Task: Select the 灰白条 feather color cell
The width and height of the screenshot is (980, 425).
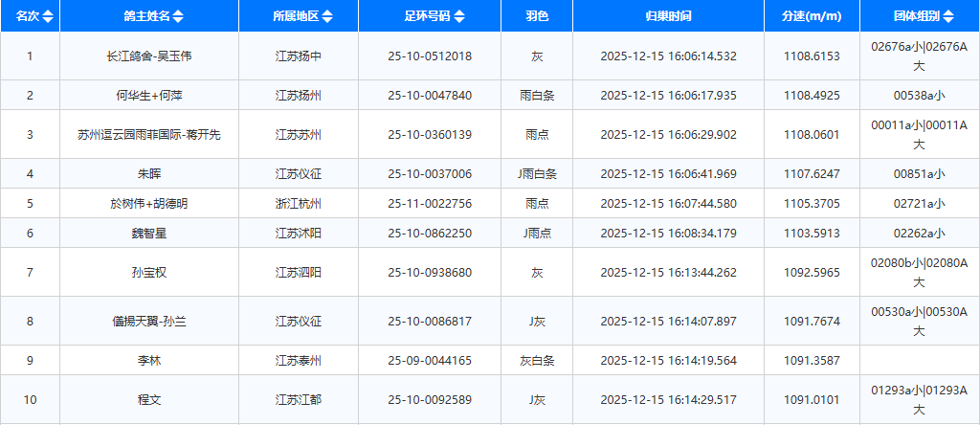Action: pyautogui.click(x=537, y=360)
